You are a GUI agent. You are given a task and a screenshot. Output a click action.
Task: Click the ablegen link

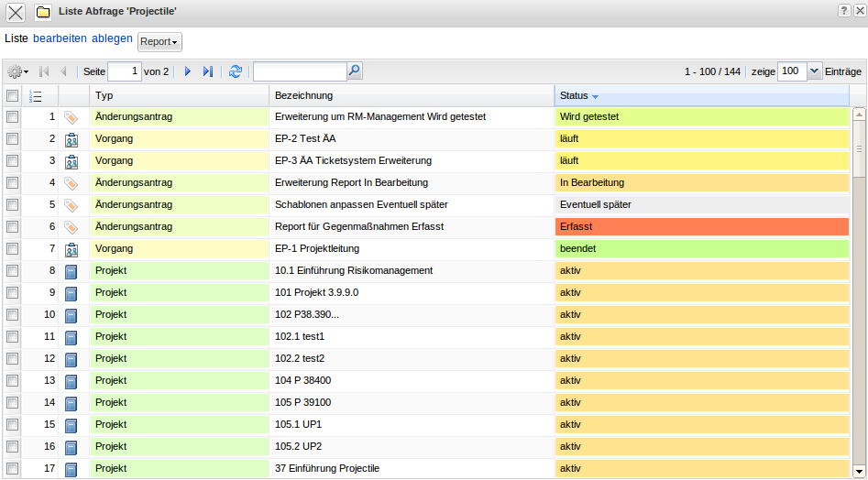(112, 38)
